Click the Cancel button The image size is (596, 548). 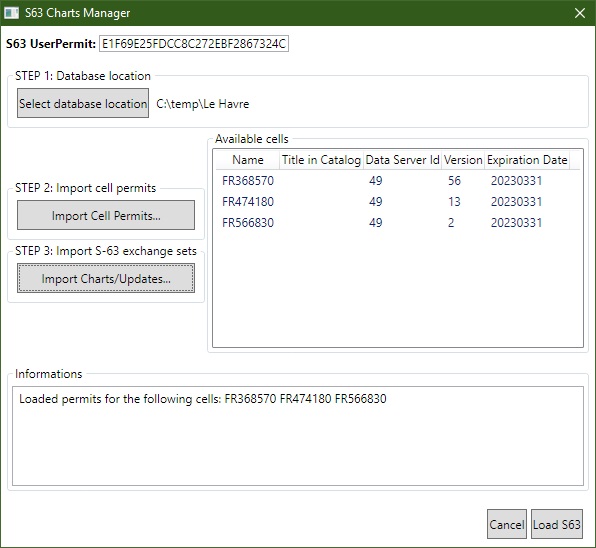click(x=507, y=524)
